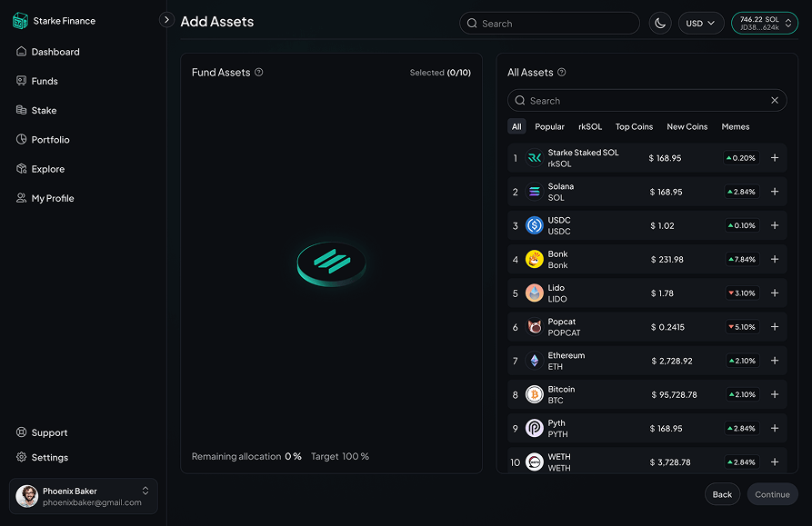Click the Starke Staked SOL token icon
Viewport: 812px width, 526px height.
[x=535, y=158]
